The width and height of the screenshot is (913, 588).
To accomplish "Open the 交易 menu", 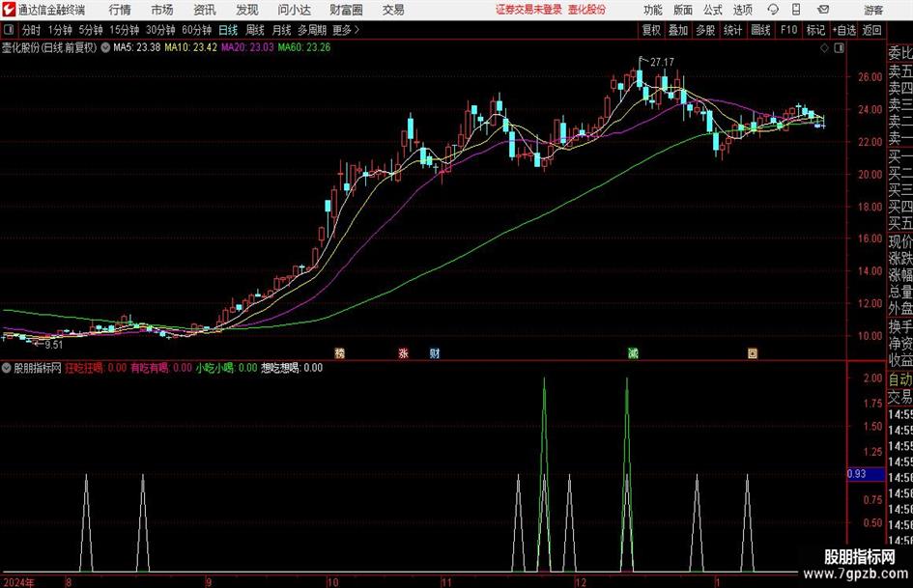I will coord(393,10).
